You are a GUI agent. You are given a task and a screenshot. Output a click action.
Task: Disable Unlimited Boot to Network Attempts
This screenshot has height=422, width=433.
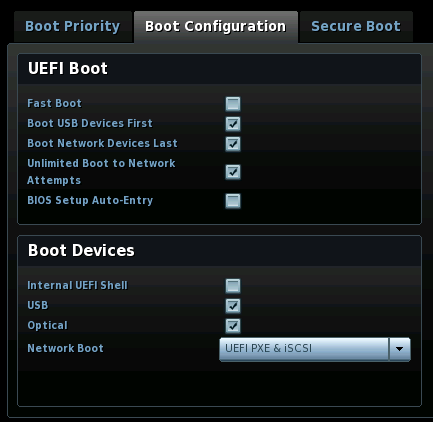(x=233, y=172)
